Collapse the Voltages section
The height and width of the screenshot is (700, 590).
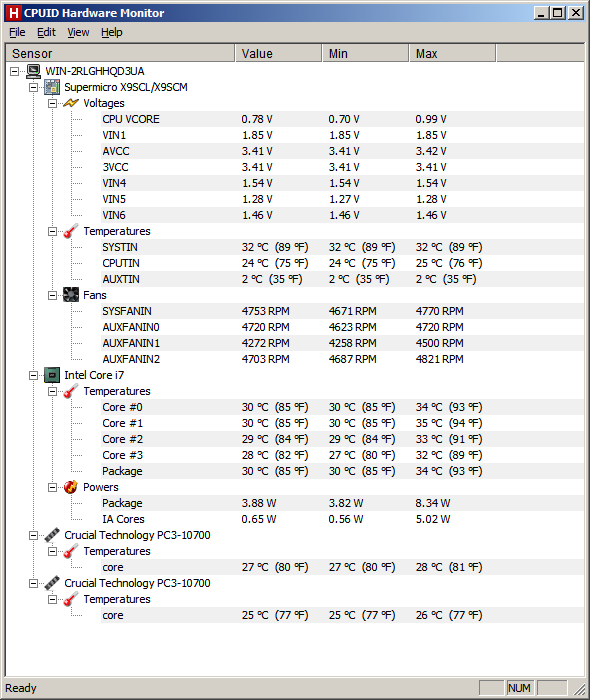[52, 104]
